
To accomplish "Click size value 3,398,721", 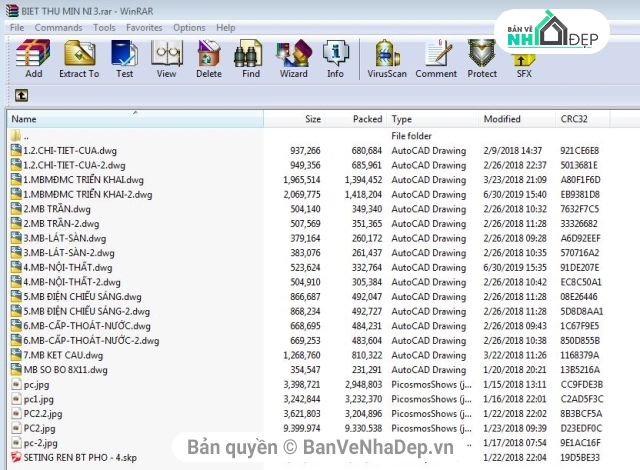I will point(302,384).
